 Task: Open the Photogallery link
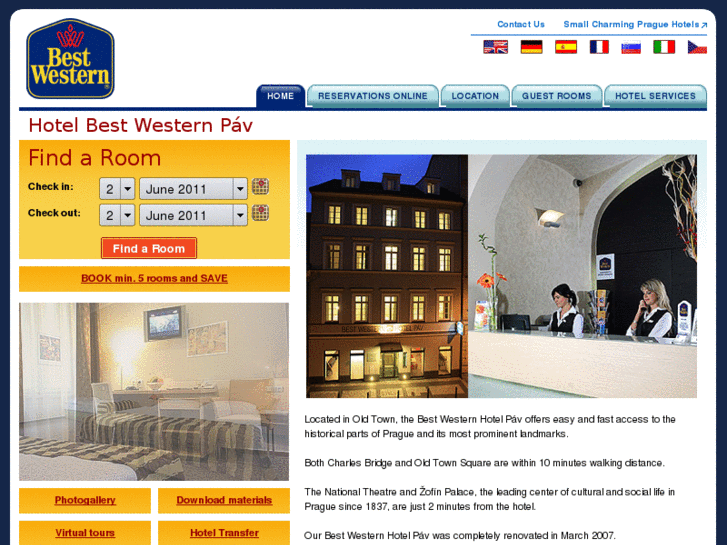tap(85, 500)
